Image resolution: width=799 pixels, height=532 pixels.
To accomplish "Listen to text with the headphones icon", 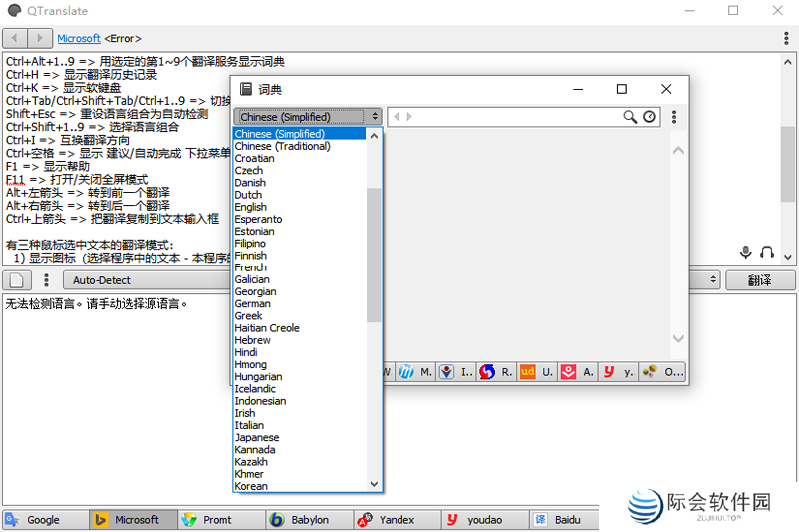I will [767, 252].
